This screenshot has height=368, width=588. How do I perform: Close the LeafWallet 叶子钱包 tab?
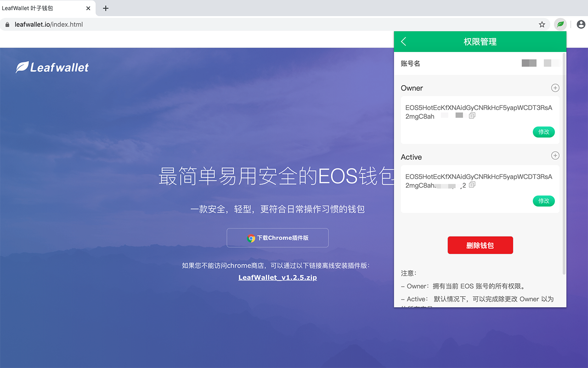click(x=88, y=8)
